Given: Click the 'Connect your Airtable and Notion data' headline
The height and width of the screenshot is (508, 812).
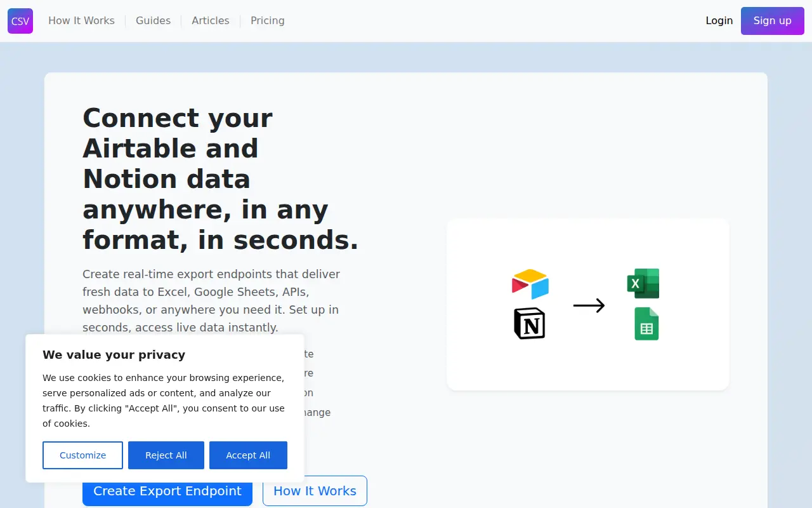Looking at the screenshot, I should tap(221, 179).
